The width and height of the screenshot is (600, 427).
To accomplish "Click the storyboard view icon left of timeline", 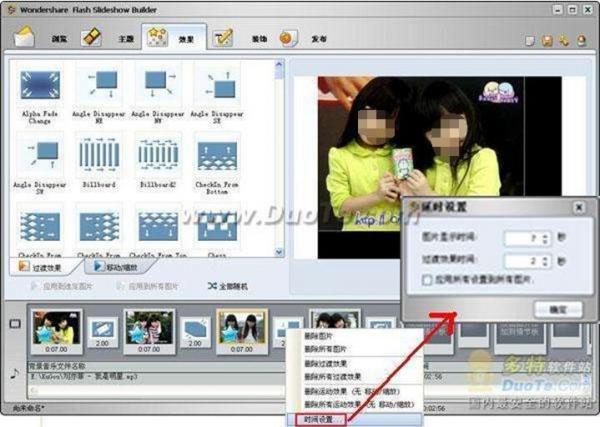I will [15, 324].
